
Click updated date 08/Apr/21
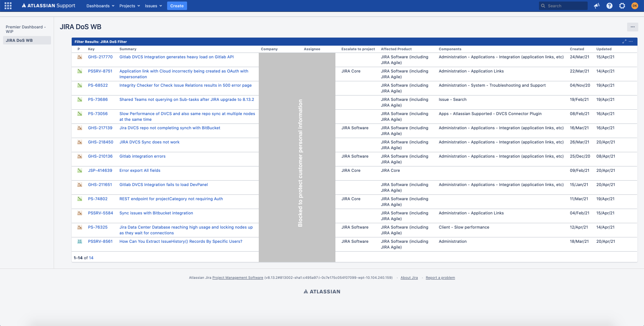coord(606,156)
